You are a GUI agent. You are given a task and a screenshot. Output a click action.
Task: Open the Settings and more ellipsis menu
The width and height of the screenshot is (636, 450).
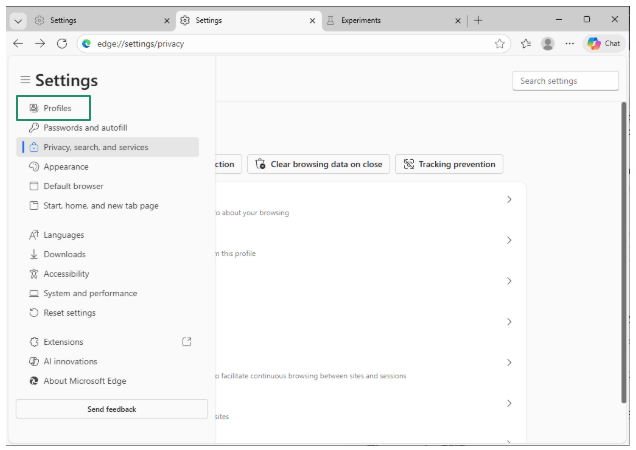click(x=570, y=43)
